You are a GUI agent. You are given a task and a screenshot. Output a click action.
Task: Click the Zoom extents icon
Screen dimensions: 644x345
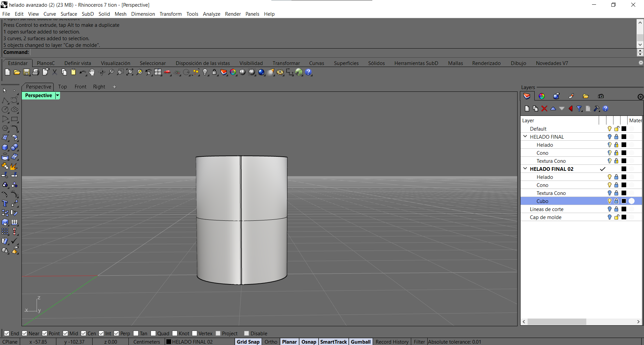tap(130, 72)
